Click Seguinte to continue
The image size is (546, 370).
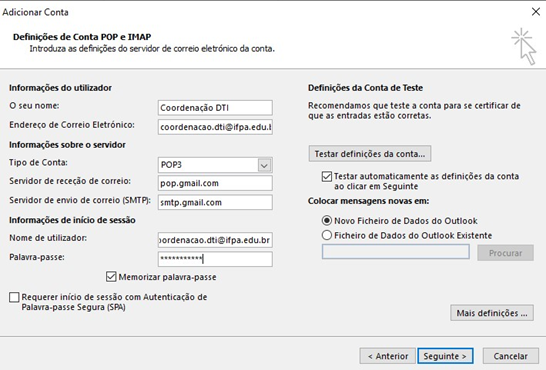click(x=445, y=356)
